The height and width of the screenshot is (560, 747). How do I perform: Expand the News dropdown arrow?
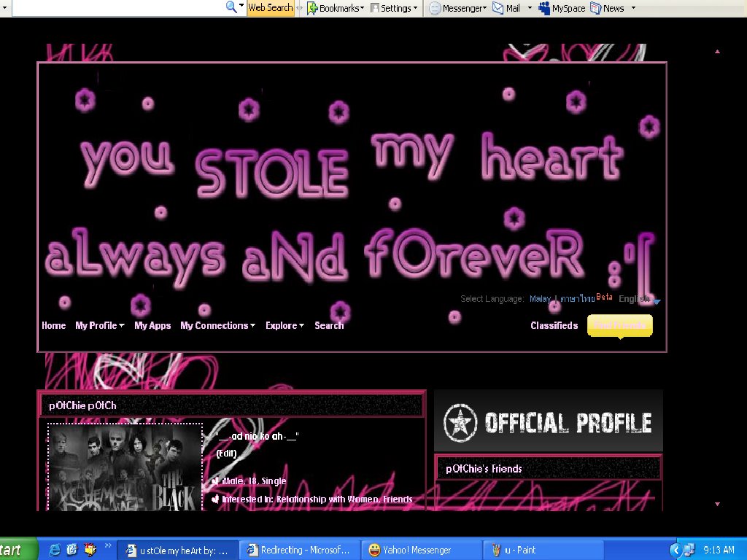(633, 8)
